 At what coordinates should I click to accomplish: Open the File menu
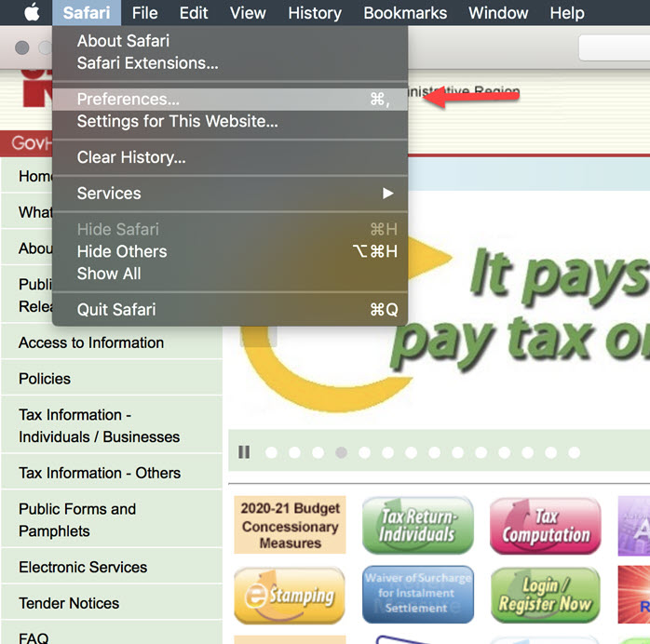(144, 13)
